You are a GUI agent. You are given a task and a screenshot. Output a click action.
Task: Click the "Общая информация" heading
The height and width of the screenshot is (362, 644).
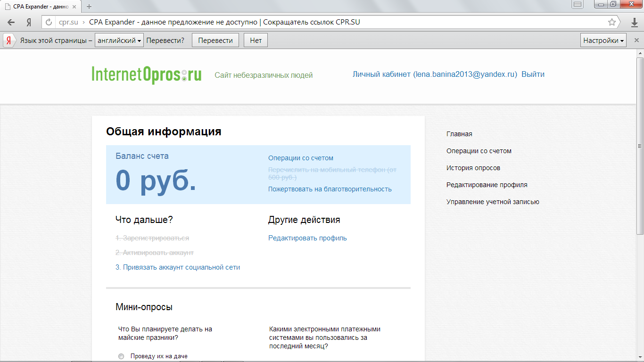click(x=164, y=132)
